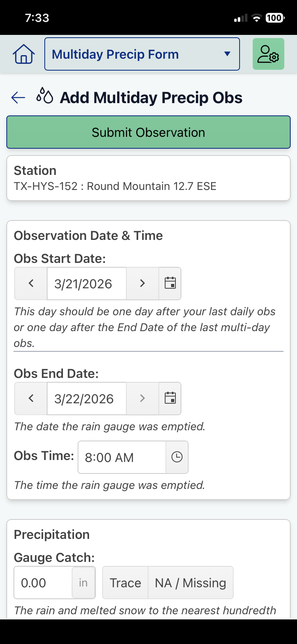Toggle the Trace gauge catch option
The height and width of the screenshot is (644, 297).
click(x=125, y=583)
